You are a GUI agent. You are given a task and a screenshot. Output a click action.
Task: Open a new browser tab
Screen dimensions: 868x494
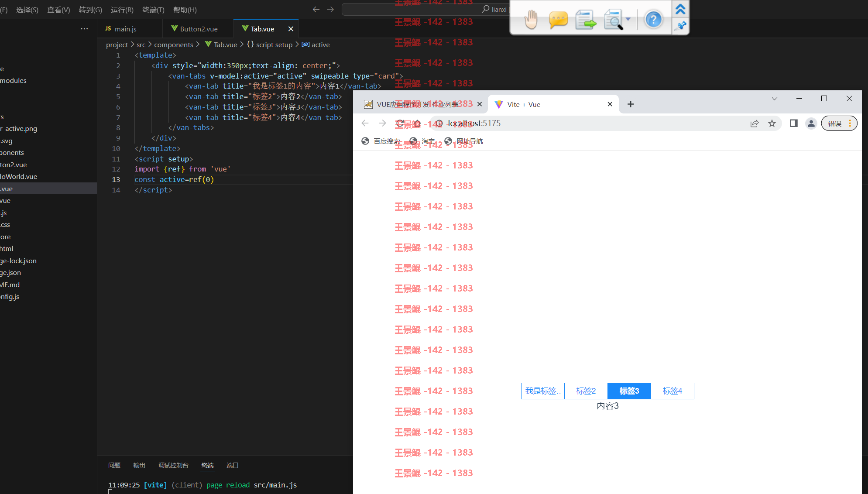point(631,104)
